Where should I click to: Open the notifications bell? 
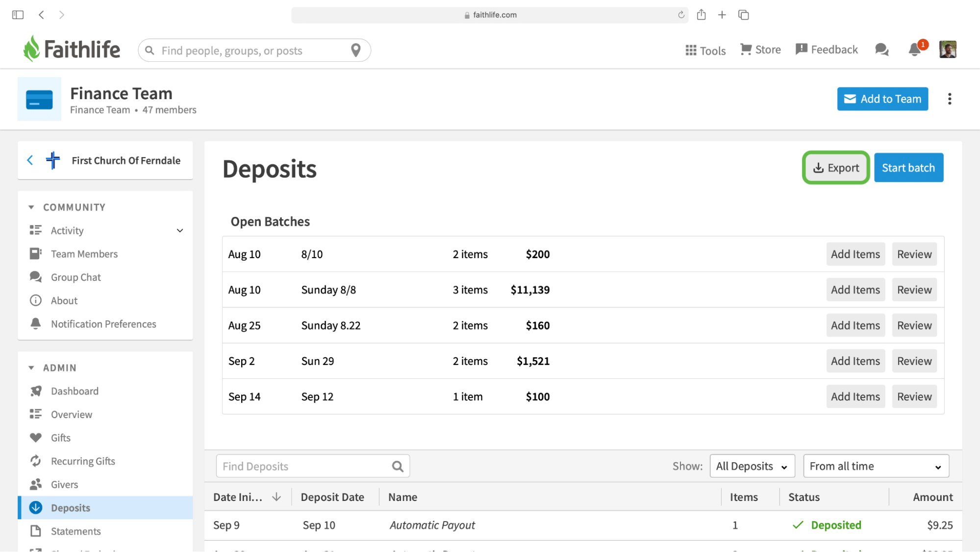915,49
